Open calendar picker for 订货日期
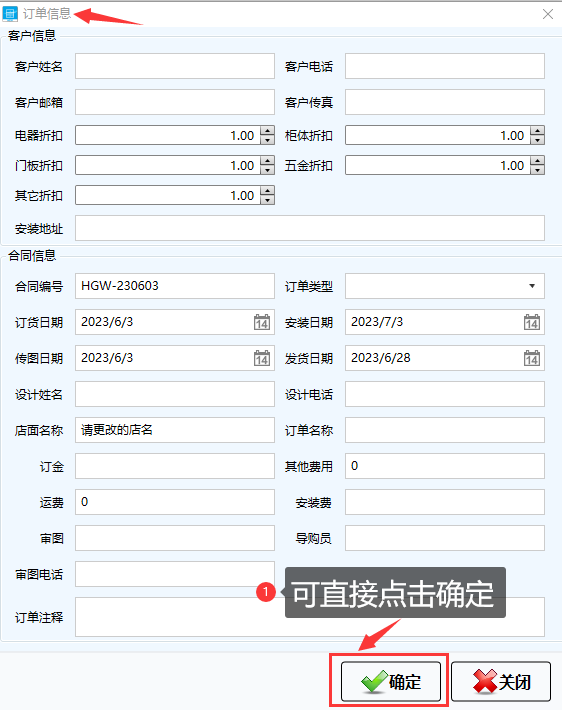This screenshot has height=710, width=562. pos(262,322)
